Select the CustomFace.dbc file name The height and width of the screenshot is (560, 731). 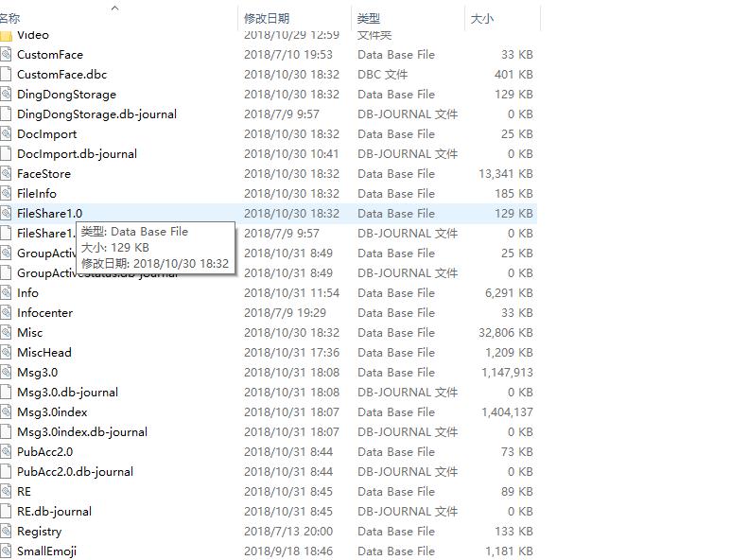(62, 75)
